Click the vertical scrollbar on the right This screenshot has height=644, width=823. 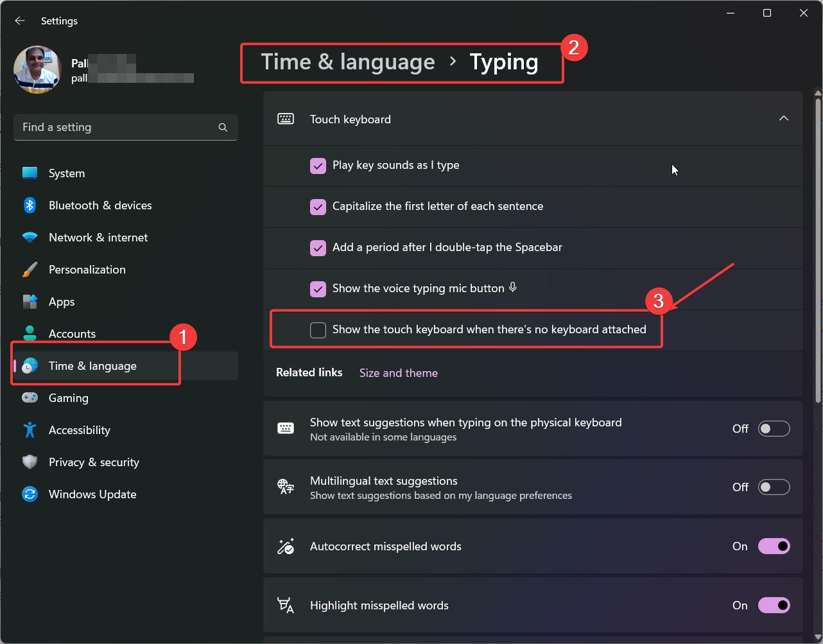click(818, 250)
